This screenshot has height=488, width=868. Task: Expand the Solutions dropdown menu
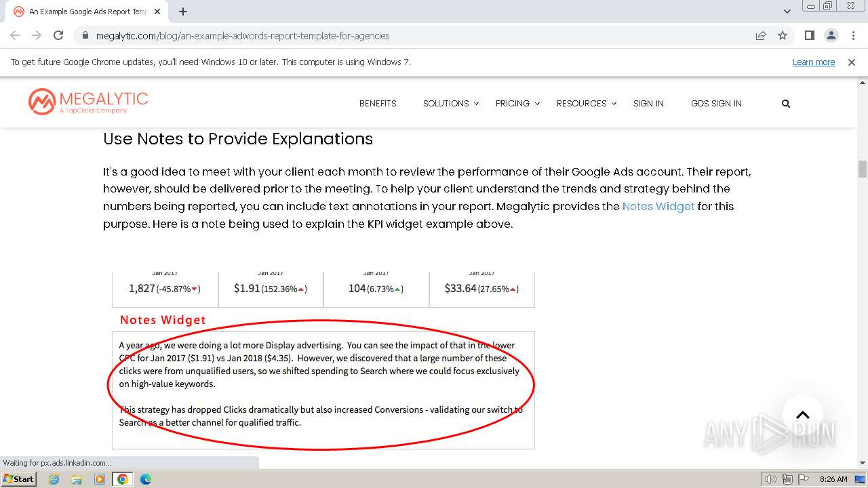coord(450,104)
